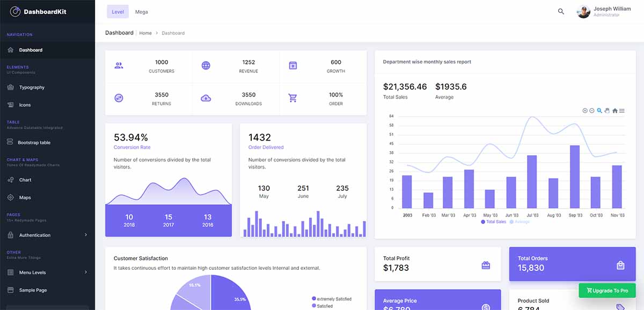Open the search magnifier in the top bar
644x310 pixels.
click(x=560, y=11)
